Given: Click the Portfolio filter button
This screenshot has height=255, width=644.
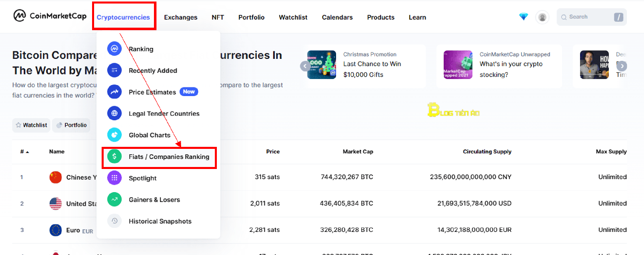Looking at the screenshot, I should click(71, 125).
